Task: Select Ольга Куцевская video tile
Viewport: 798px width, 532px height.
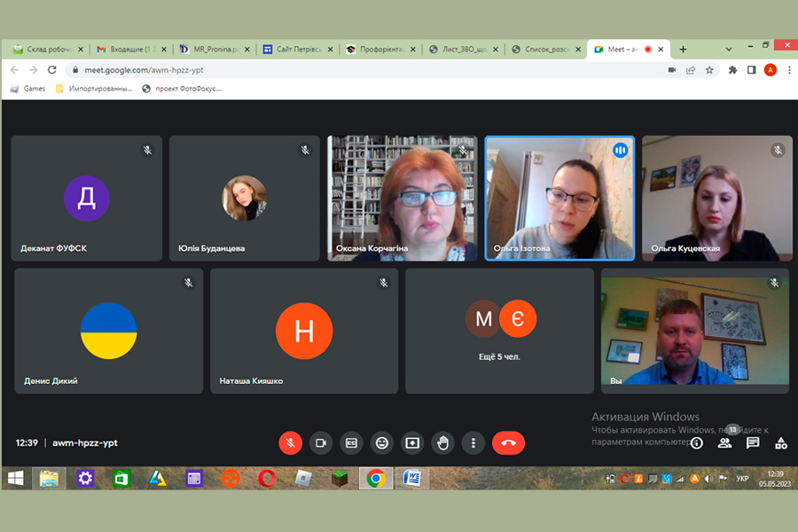Action: (x=717, y=198)
